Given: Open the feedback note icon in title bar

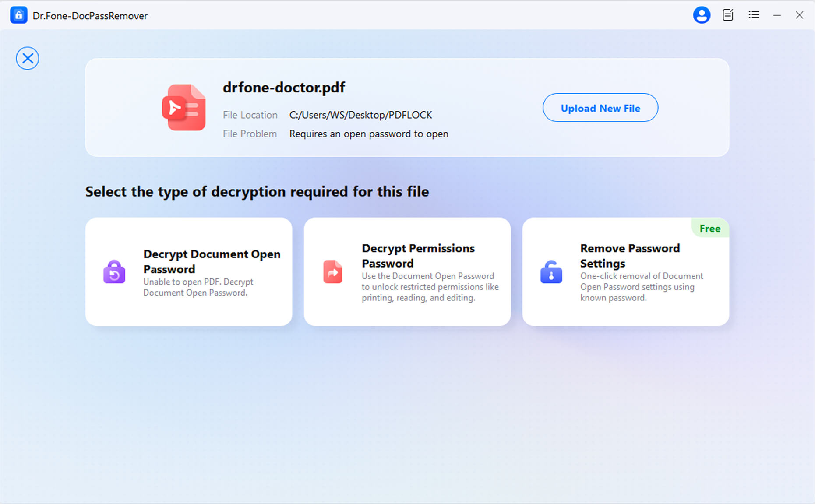Looking at the screenshot, I should (x=728, y=15).
